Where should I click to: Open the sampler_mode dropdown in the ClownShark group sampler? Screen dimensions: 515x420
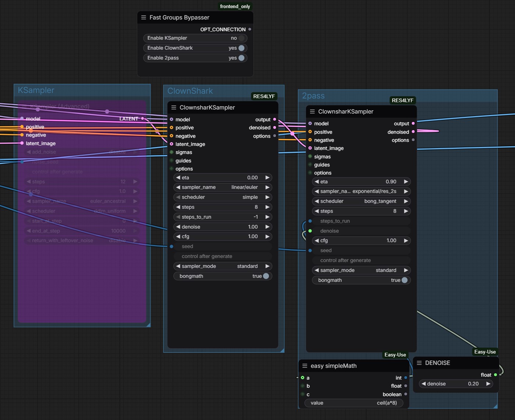[223, 266]
